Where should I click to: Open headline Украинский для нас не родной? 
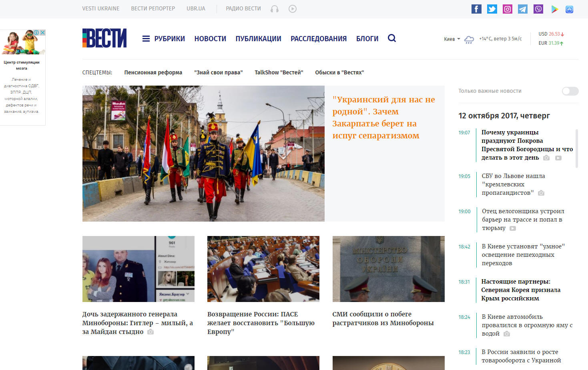click(x=383, y=118)
